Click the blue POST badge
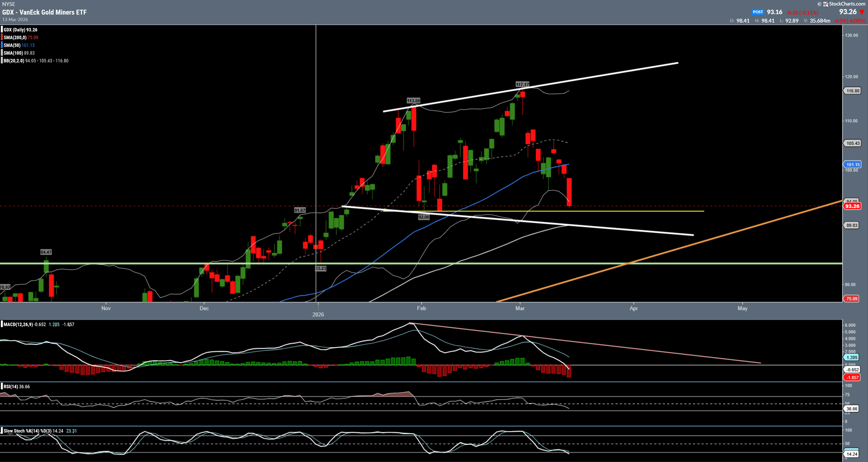The width and height of the screenshot is (868, 462). [x=758, y=12]
